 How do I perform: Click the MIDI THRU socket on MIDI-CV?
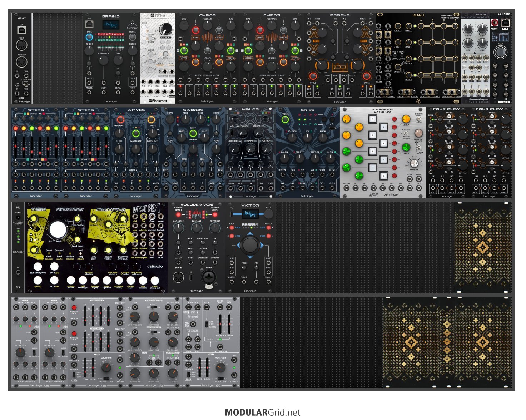[x=21, y=62]
